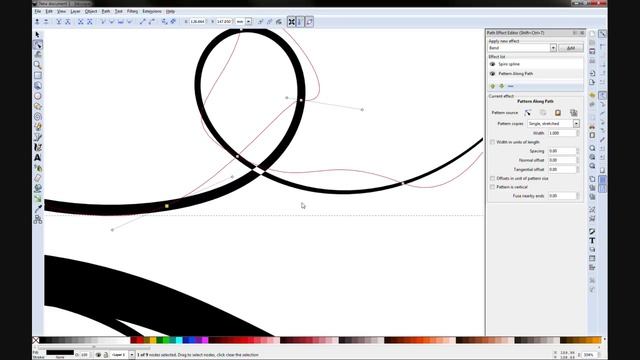Click the Insert new node icon

click(x=37, y=22)
